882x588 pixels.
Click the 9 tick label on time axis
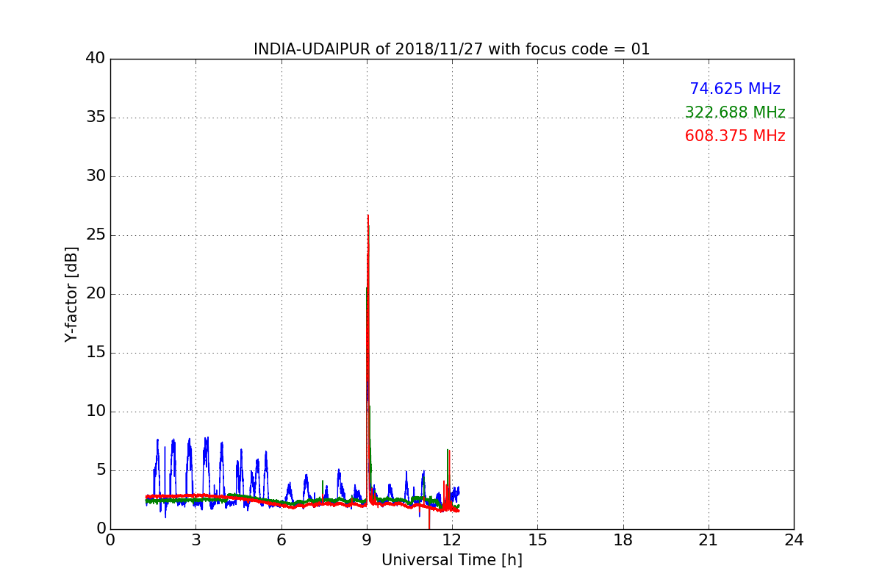(x=367, y=540)
